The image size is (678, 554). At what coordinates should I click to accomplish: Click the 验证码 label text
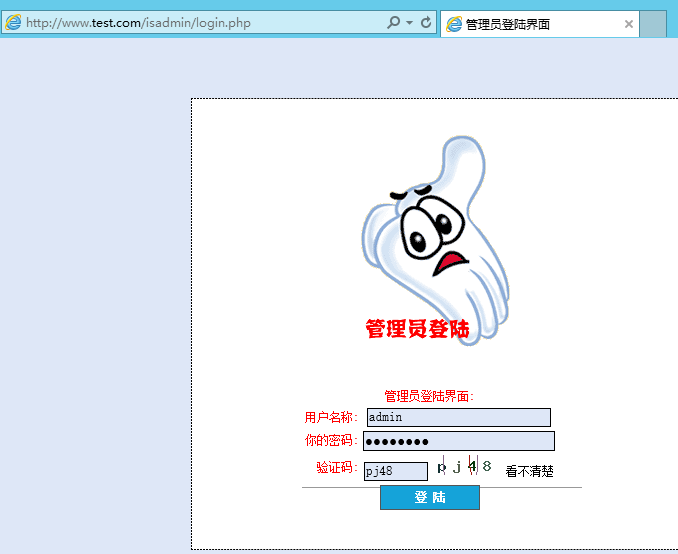[335, 468]
